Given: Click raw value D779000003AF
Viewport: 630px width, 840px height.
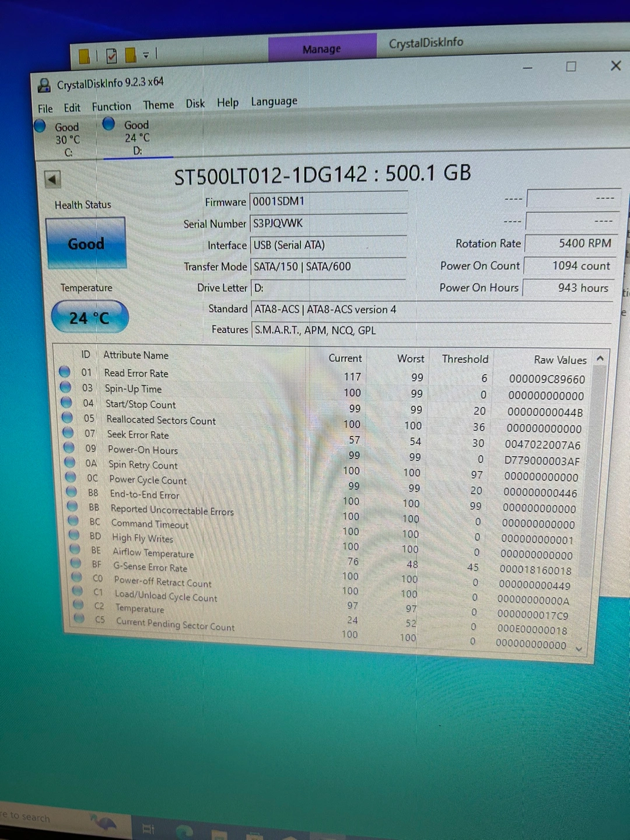Looking at the screenshot, I should click(542, 461).
